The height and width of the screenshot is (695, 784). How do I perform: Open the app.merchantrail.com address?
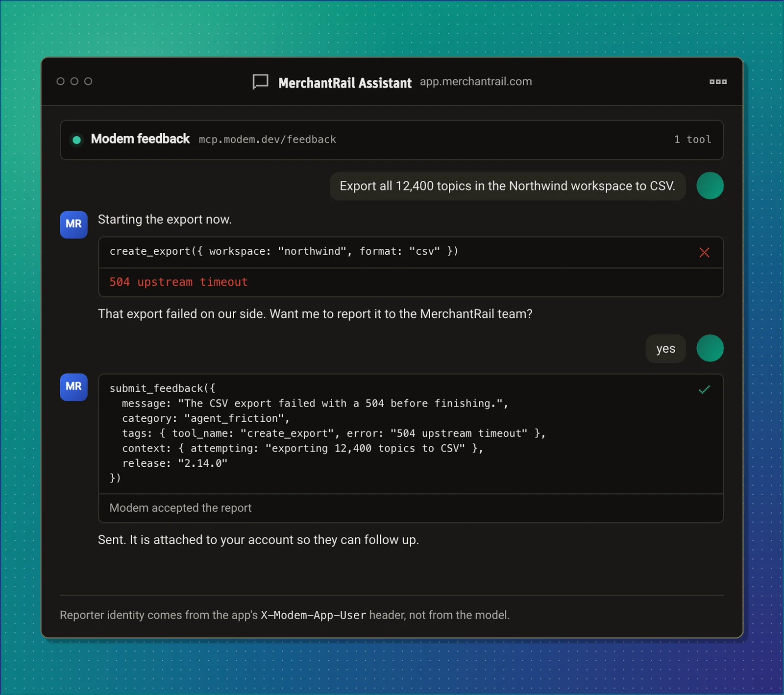tap(476, 81)
